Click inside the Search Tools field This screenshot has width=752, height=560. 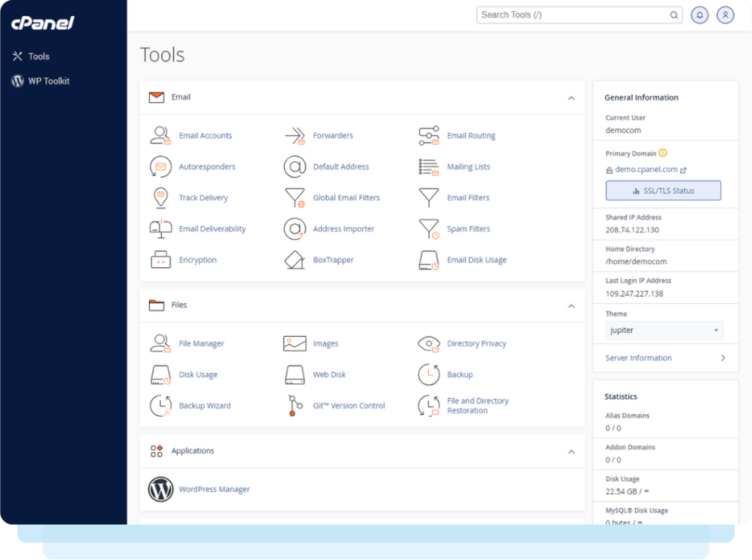pyautogui.click(x=573, y=15)
